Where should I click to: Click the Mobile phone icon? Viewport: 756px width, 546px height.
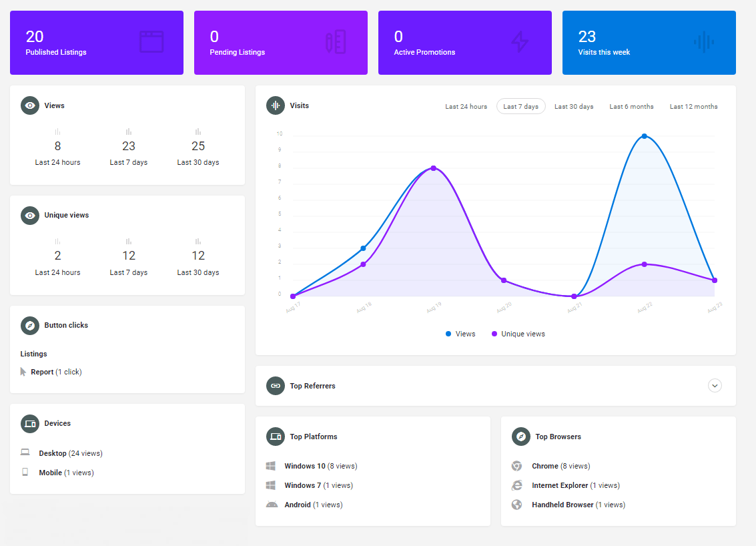(x=25, y=472)
